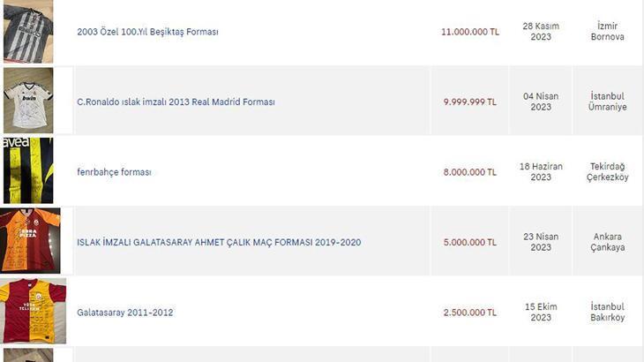View the orange signed Galatasaray jersey thumbnail

pos(30,241)
